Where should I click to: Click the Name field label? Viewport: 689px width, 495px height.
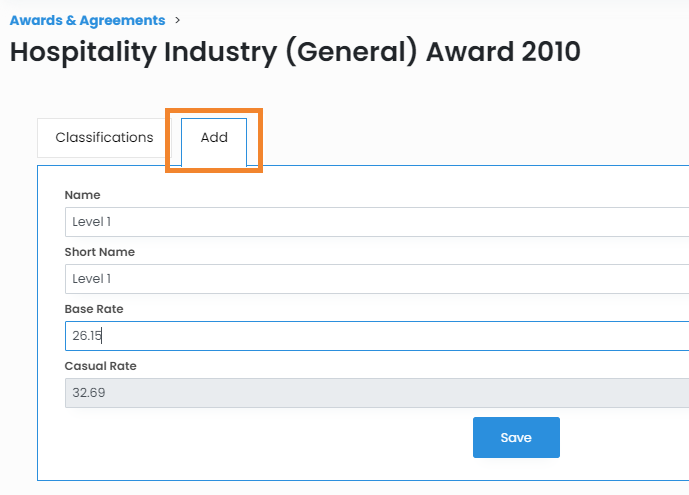coord(82,195)
